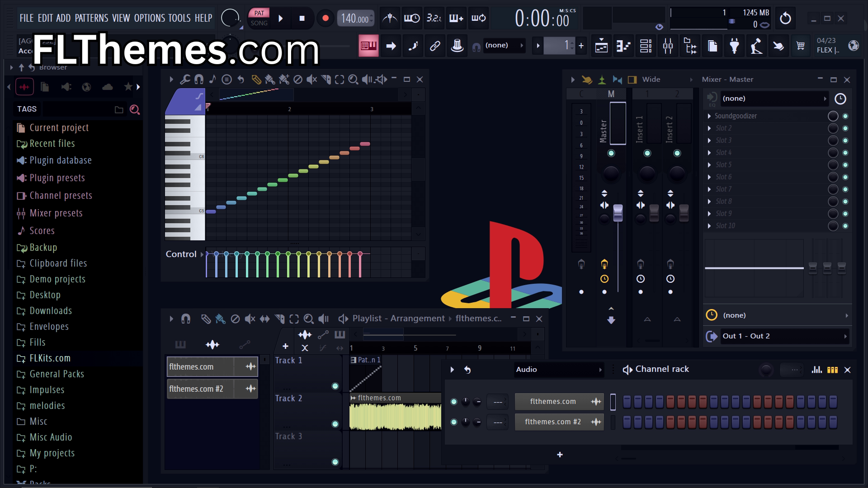Image resolution: width=868 pixels, height=488 pixels.
Task: Open the TOOLS menu
Action: pos(179,18)
